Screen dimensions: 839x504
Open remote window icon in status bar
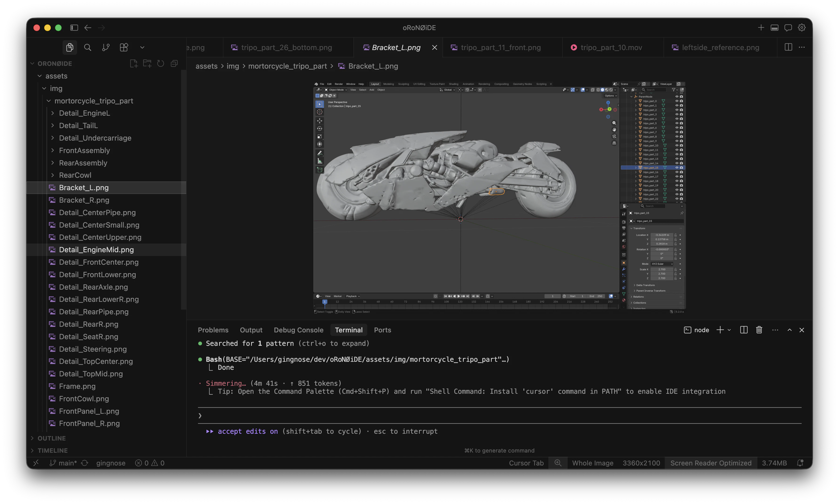(36, 463)
